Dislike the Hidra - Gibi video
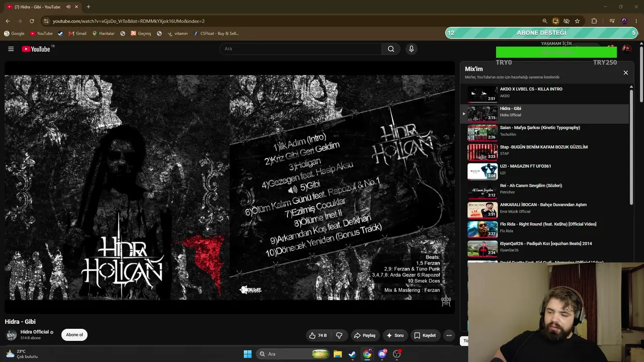 click(x=339, y=335)
